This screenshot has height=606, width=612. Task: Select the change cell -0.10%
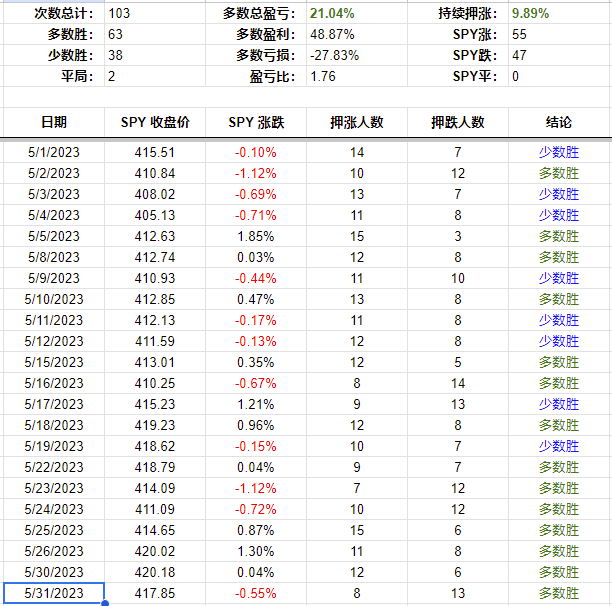point(256,152)
